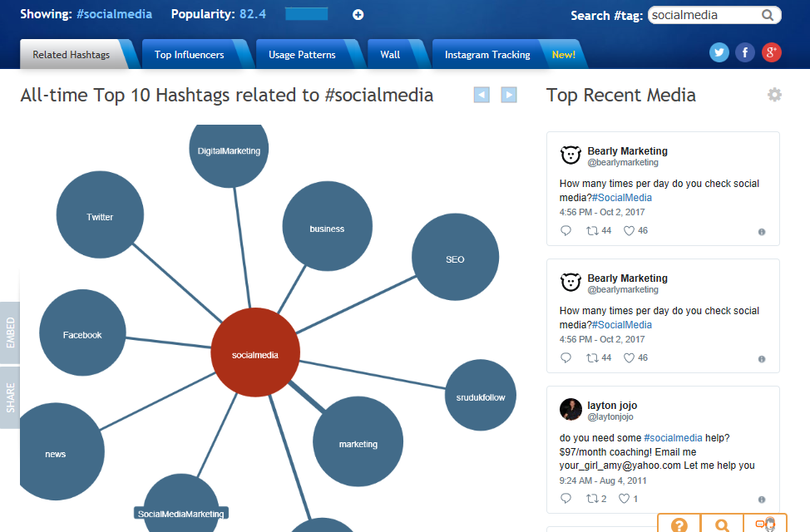Select the SocialMediaMarketing hashtag bubble
The image size is (810, 532).
pyautogui.click(x=180, y=504)
